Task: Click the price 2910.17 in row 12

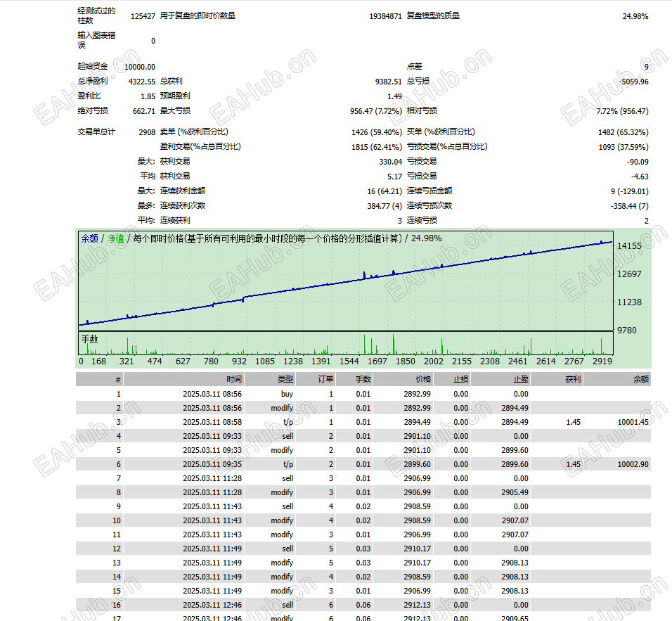Action: (417, 549)
